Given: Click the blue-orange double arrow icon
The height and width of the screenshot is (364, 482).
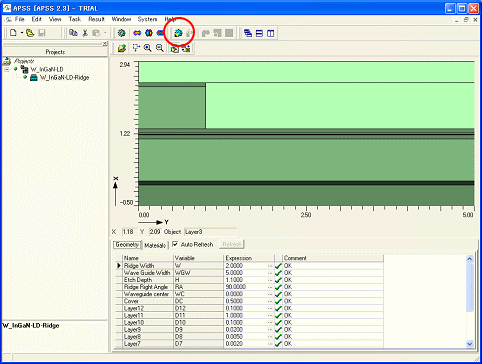Looking at the screenshot, I should pyautogui.click(x=137, y=33).
